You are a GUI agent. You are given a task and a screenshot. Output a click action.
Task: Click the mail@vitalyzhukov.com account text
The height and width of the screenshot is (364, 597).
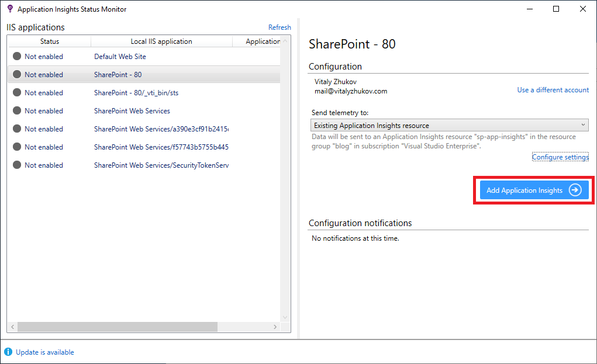point(351,91)
